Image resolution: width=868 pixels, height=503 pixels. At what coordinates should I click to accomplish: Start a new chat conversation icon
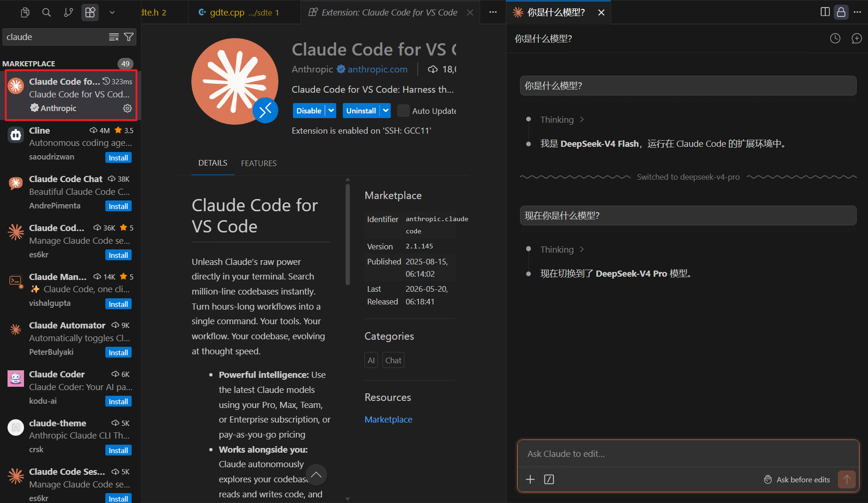coord(857,39)
